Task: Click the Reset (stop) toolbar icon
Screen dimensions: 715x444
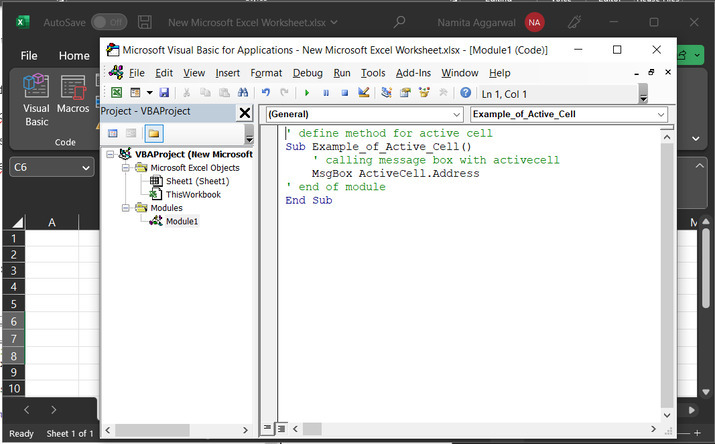Action: click(343, 92)
